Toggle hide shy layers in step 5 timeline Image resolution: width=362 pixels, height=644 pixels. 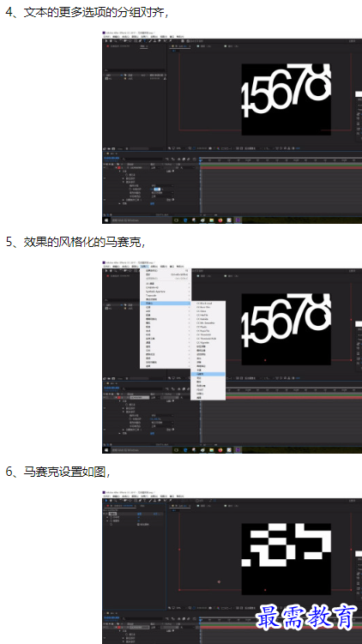point(178,389)
